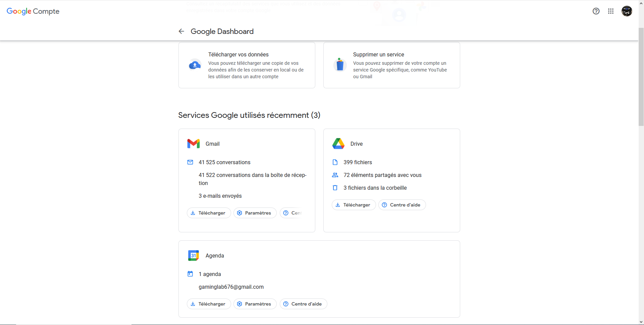This screenshot has height=325, width=644.
Task: Click the Gmail card title
Action: point(213,144)
